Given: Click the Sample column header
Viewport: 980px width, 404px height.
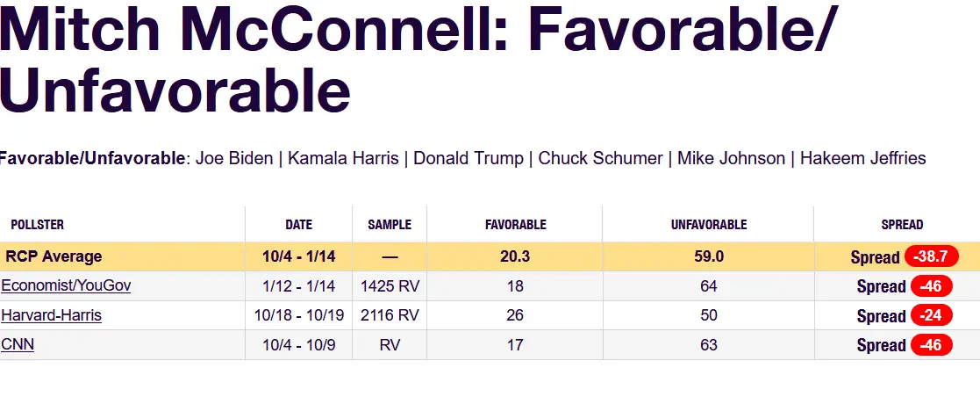Looking at the screenshot, I should point(390,225).
